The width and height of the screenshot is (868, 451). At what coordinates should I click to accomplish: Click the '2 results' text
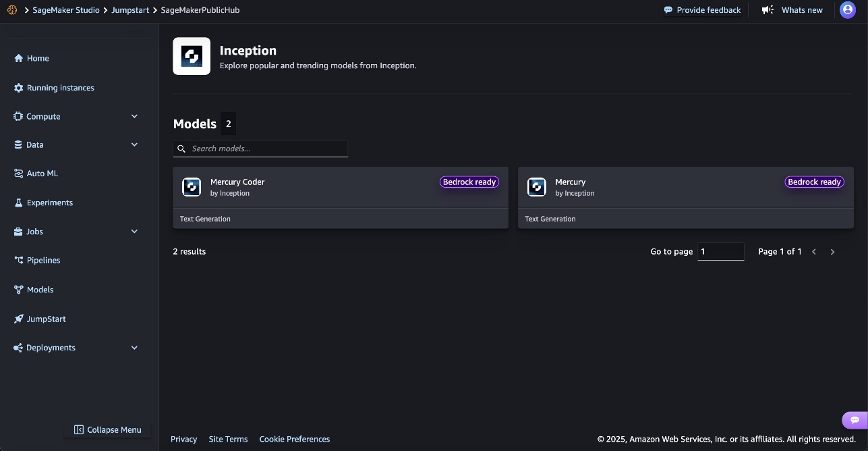pyautogui.click(x=190, y=251)
